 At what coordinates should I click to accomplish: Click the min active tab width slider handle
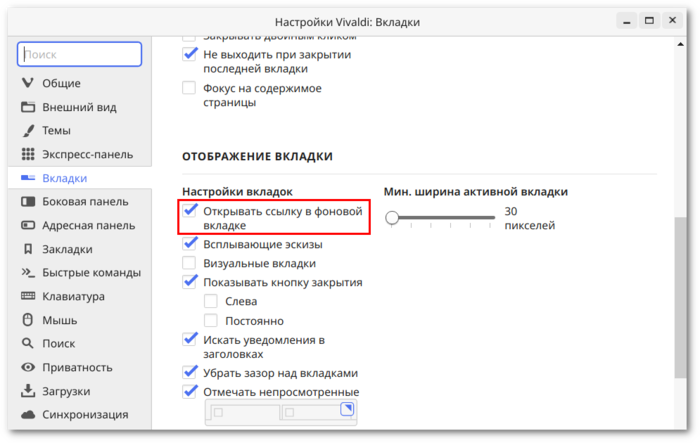point(392,217)
